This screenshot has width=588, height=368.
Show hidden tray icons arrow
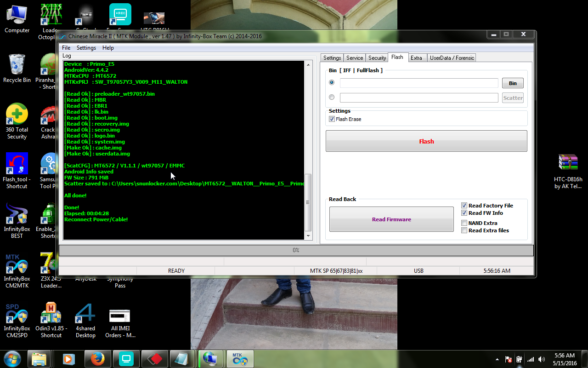pos(498,359)
